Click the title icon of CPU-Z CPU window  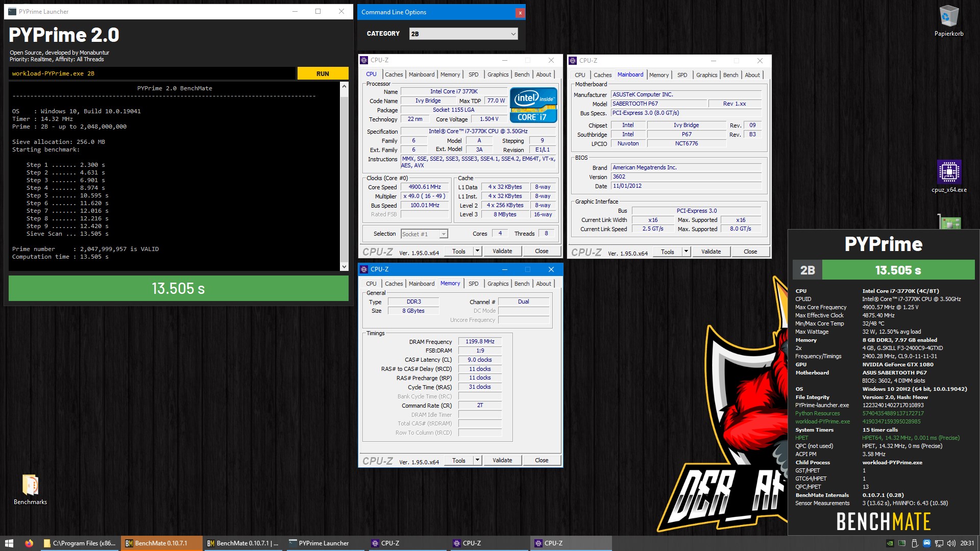point(364,60)
